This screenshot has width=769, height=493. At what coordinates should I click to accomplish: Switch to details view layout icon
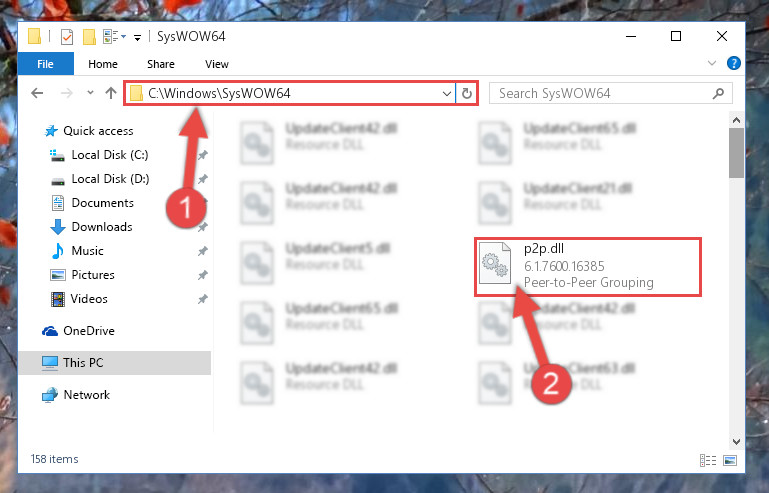(x=708, y=460)
